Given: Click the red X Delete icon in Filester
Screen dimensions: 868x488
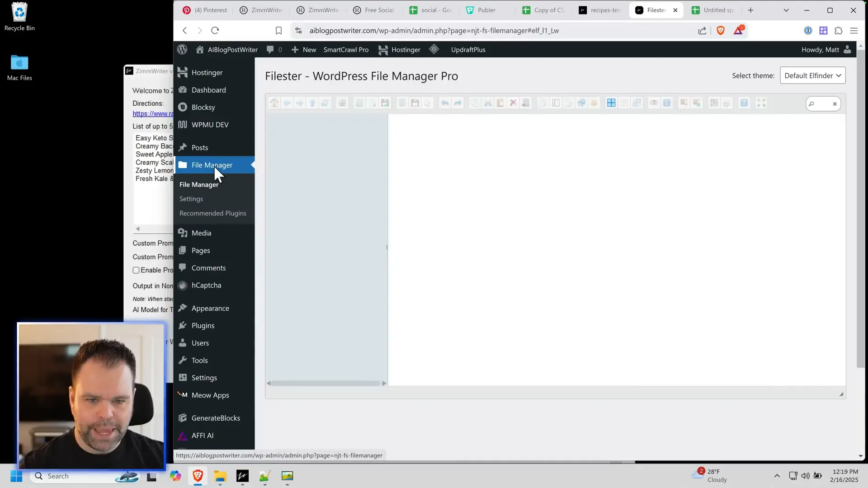Looking at the screenshot, I should click(513, 103).
